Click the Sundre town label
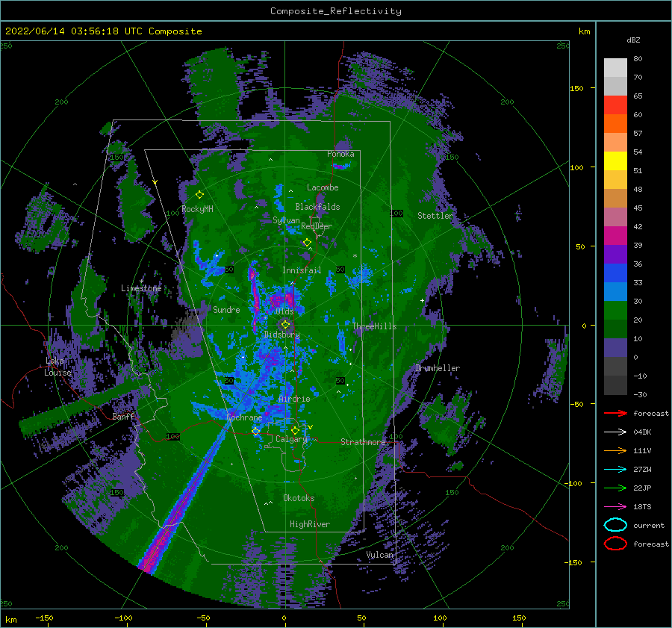This screenshot has width=672, height=628. pos(226,309)
